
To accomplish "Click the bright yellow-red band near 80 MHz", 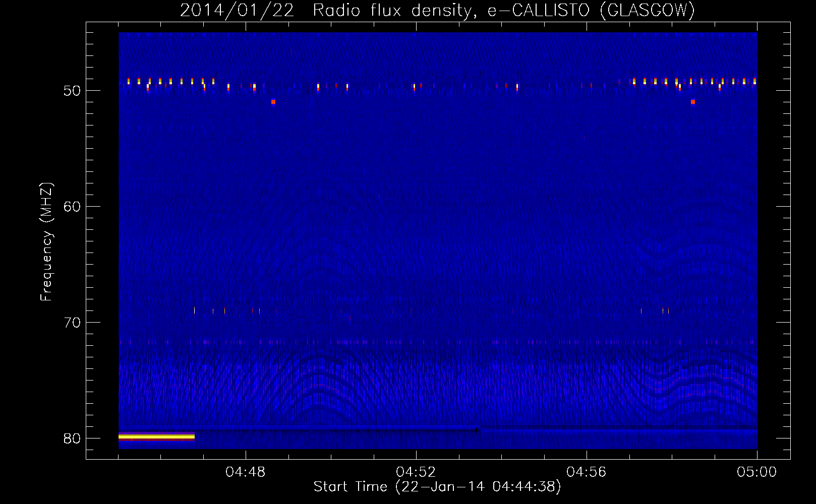I will [x=156, y=436].
